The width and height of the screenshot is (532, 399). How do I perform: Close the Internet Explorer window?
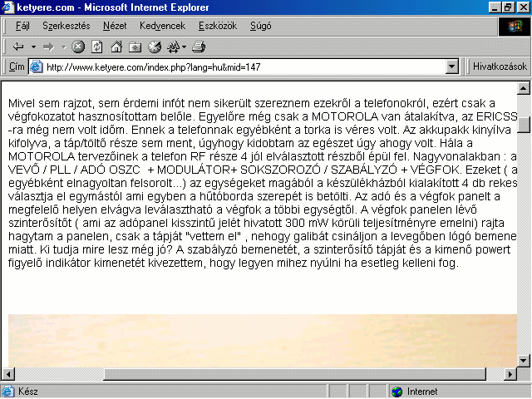point(524,7)
